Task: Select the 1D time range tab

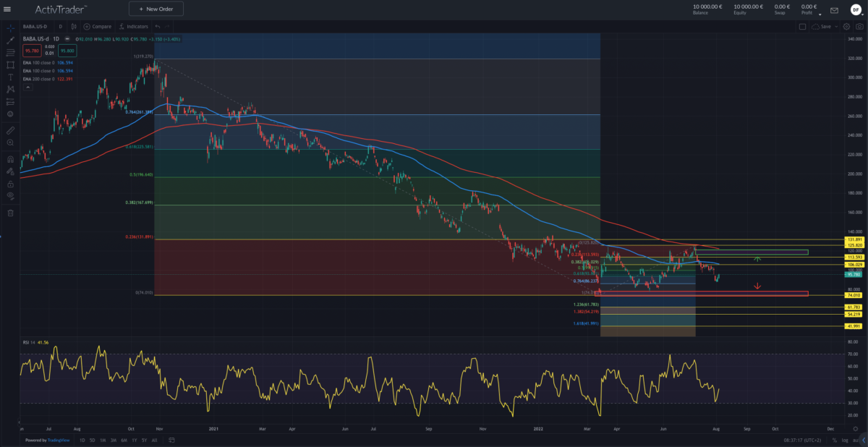Action: pos(82,440)
